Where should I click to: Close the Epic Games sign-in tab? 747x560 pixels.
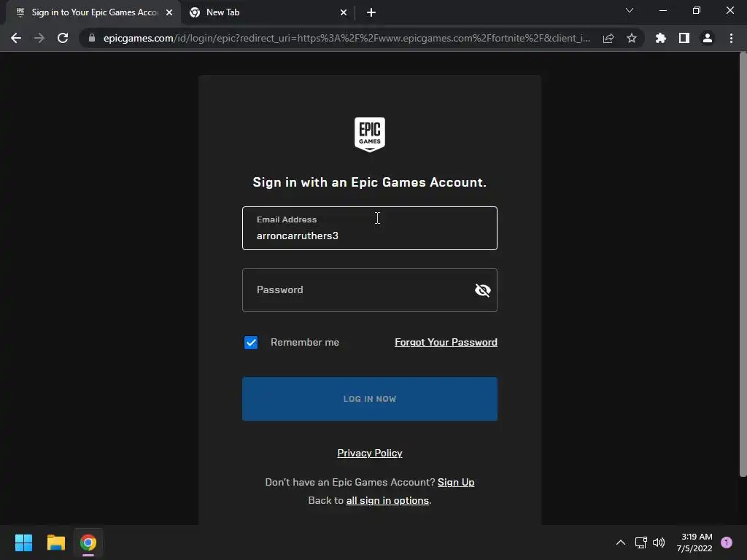169,12
